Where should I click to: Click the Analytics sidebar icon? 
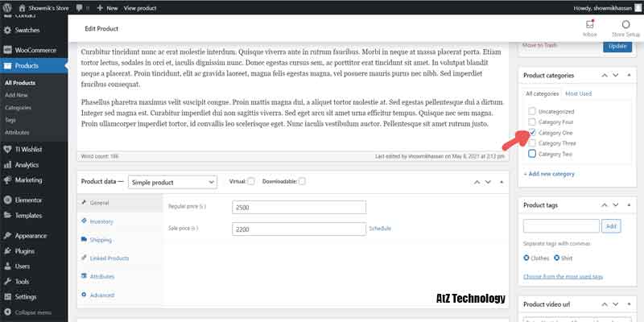(8, 165)
